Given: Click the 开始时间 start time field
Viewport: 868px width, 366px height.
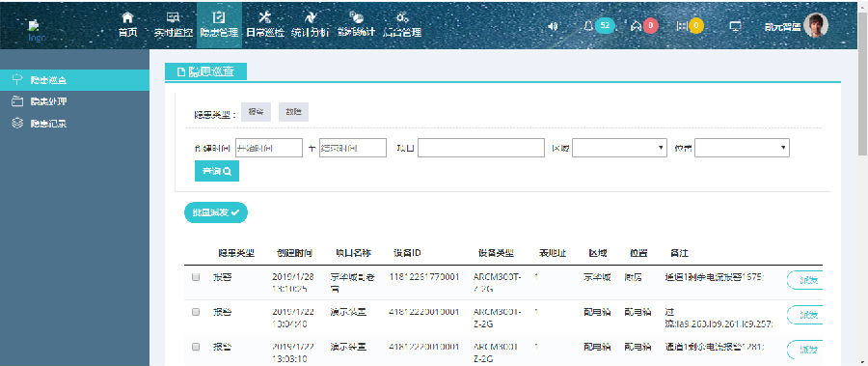Looking at the screenshot, I should tap(269, 148).
